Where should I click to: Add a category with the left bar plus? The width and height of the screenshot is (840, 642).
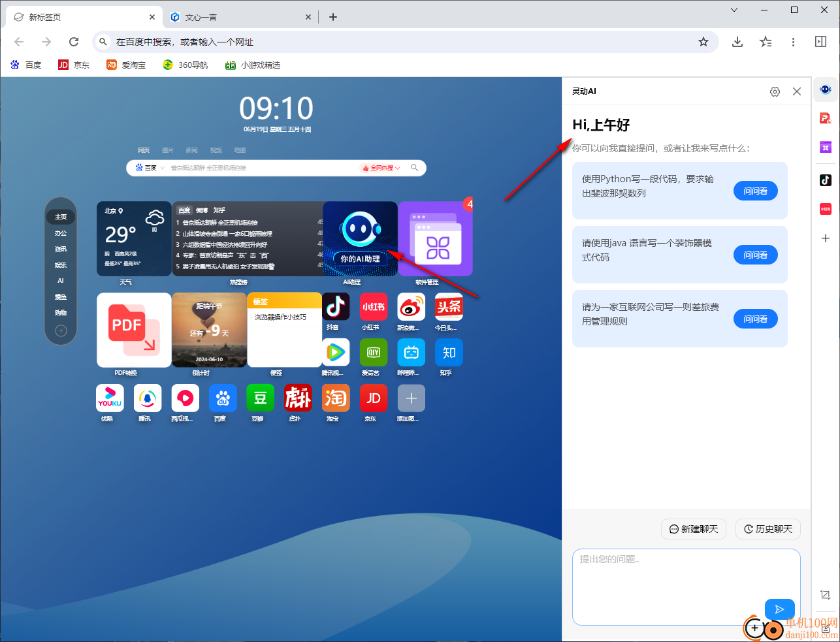tap(61, 330)
